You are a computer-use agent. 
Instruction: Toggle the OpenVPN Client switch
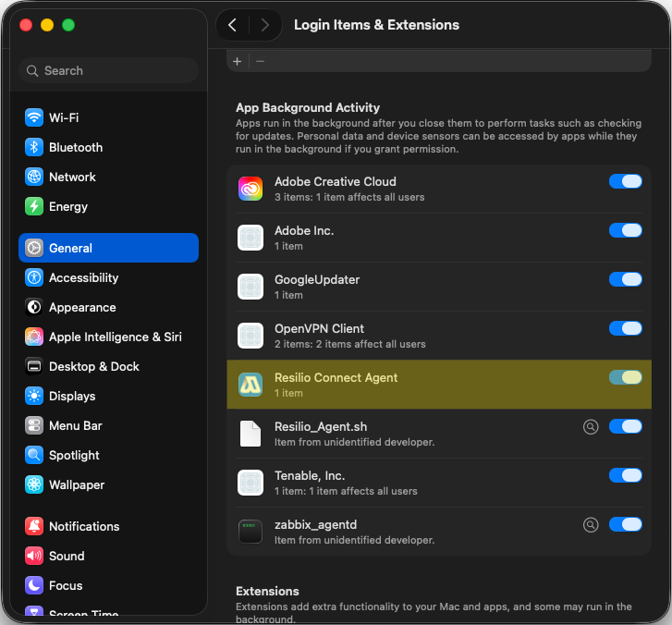coord(625,328)
